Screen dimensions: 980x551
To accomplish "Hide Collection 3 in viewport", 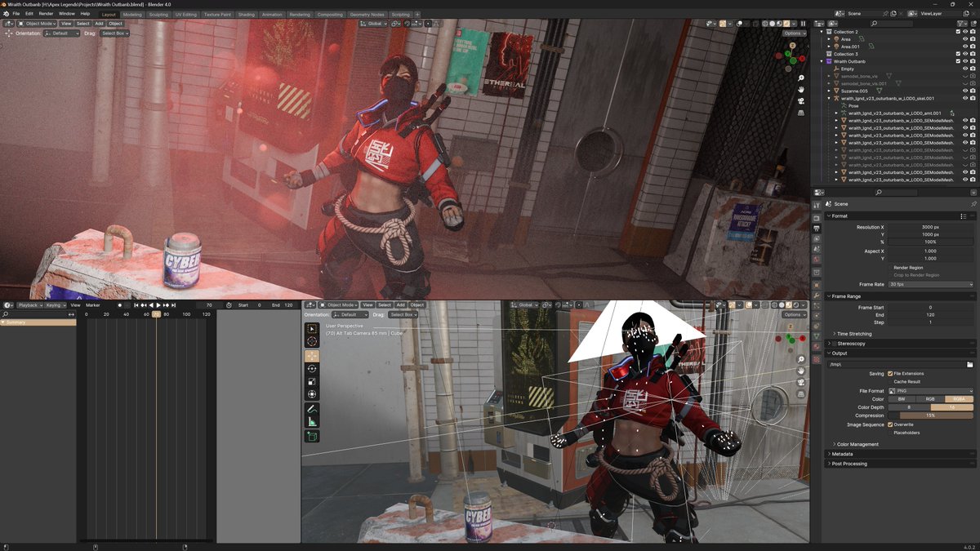I will (x=965, y=54).
